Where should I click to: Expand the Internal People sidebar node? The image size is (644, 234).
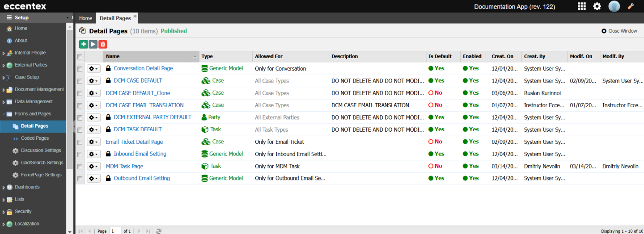pyautogui.click(x=4, y=53)
